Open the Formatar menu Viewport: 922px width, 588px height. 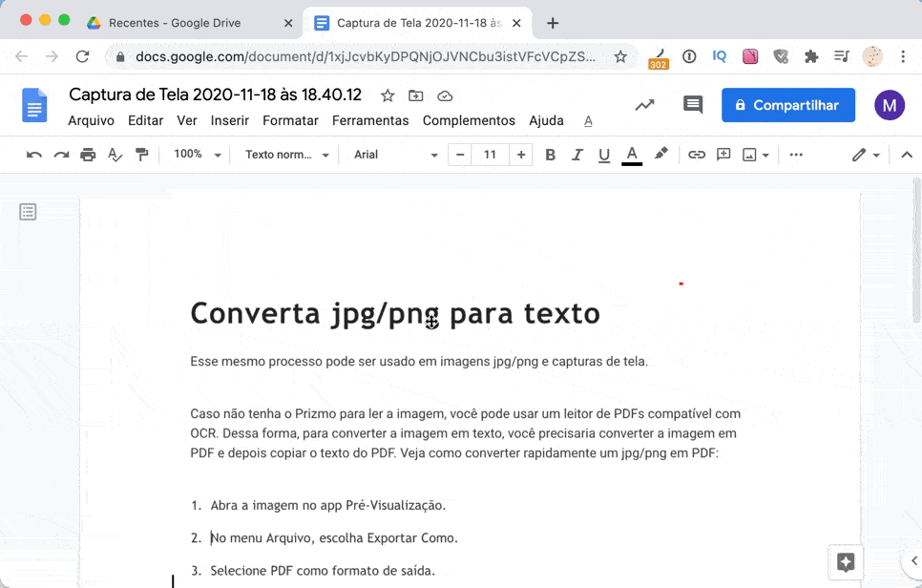tap(290, 120)
